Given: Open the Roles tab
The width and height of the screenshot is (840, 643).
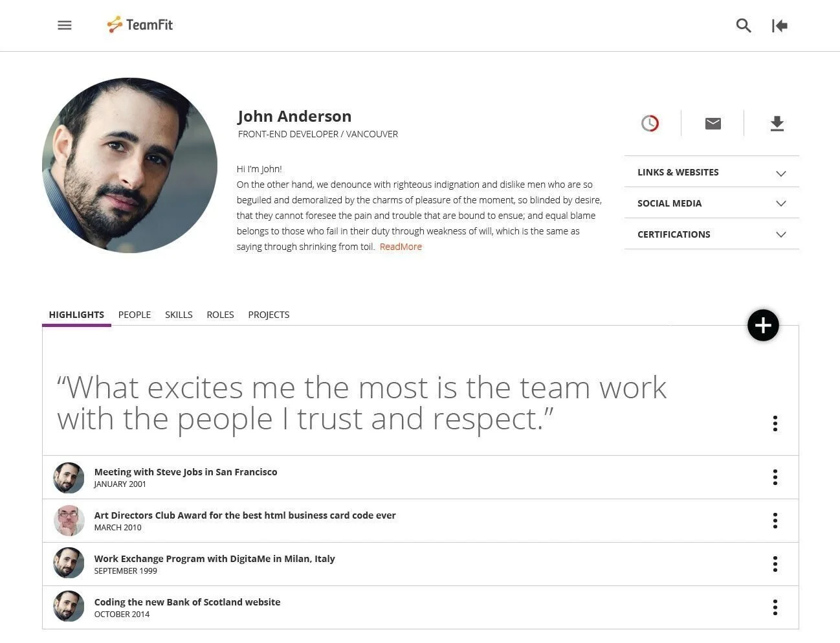Looking at the screenshot, I should [220, 315].
